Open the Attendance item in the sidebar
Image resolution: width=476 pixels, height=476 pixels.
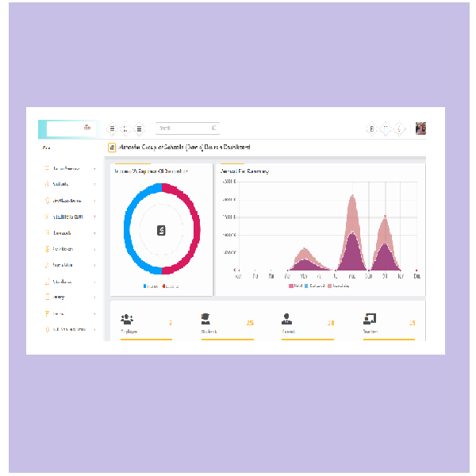click(62, 282)
